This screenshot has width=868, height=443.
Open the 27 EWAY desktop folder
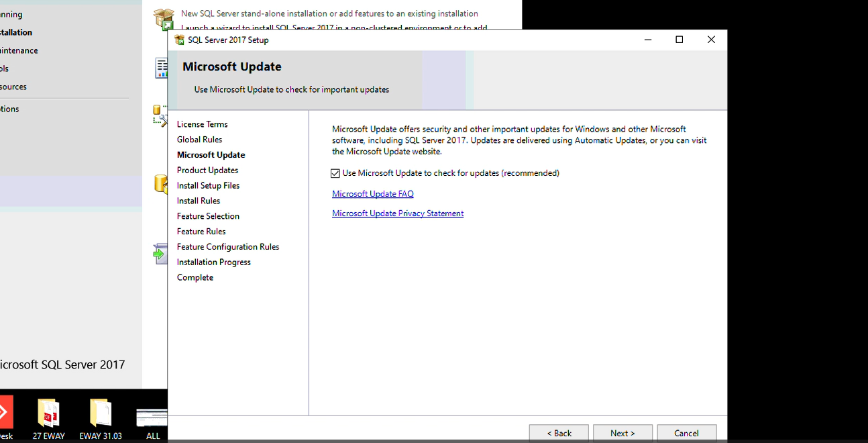[48, 420]
